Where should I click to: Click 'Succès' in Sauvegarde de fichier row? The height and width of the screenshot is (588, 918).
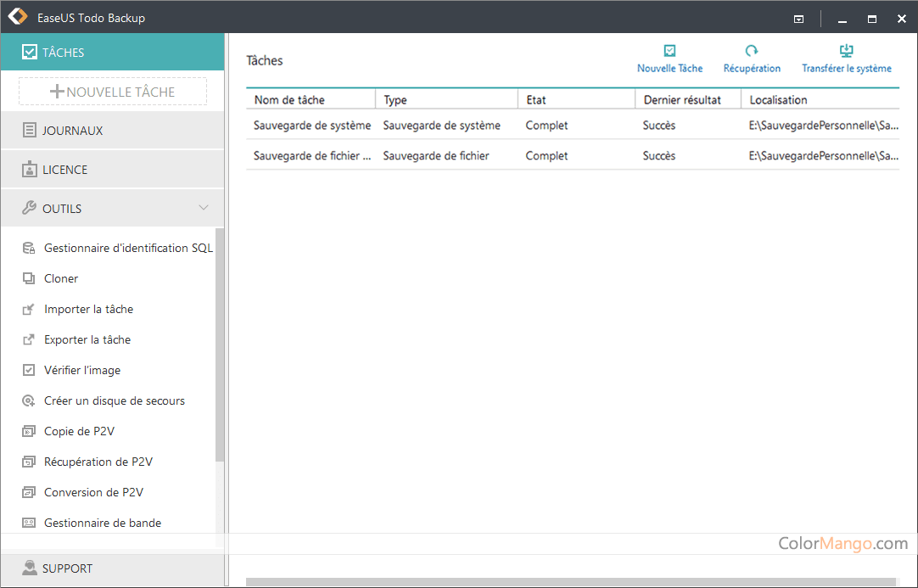click(659, 156)
